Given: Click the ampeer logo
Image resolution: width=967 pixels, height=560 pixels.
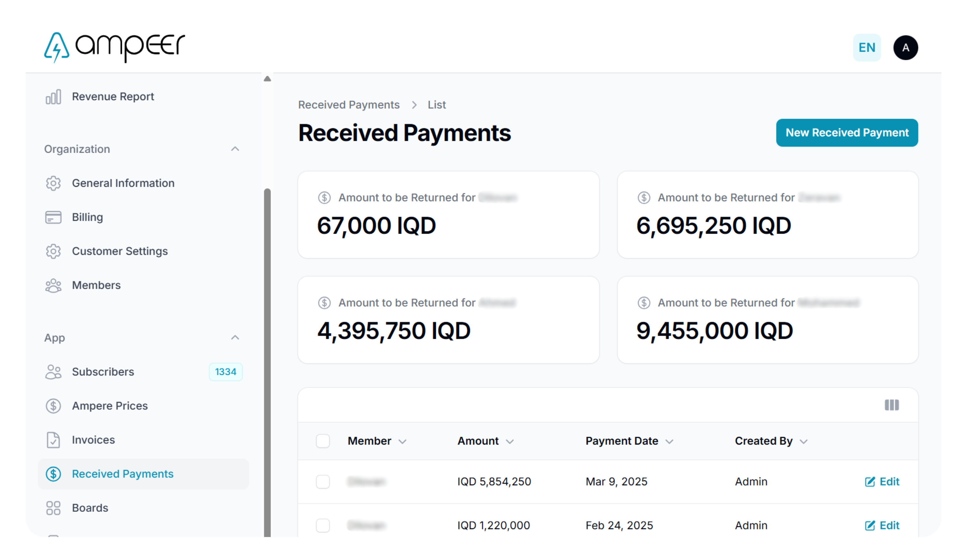Looking at the screenshot, I should (114, 47).
